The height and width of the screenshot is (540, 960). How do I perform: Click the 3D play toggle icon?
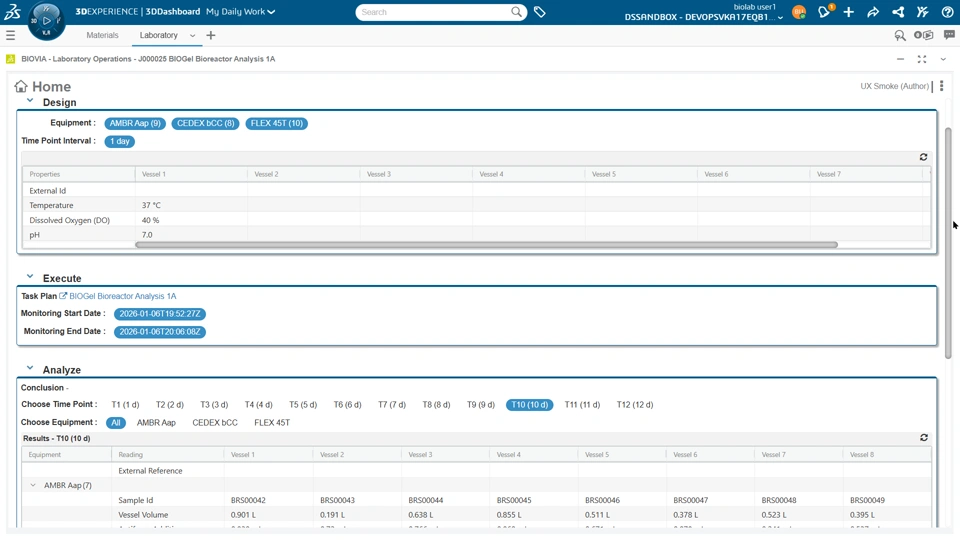click(x=923, y=36)
